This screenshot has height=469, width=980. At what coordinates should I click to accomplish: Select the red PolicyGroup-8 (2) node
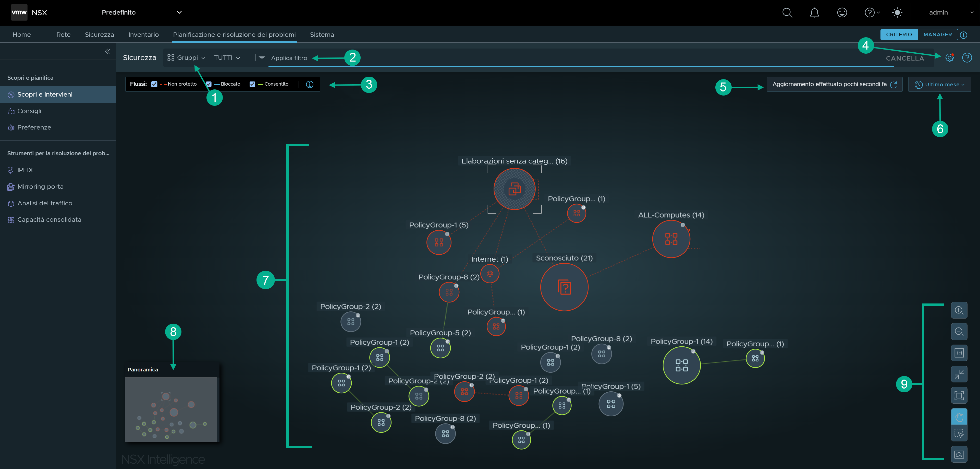tap(449, 292)
